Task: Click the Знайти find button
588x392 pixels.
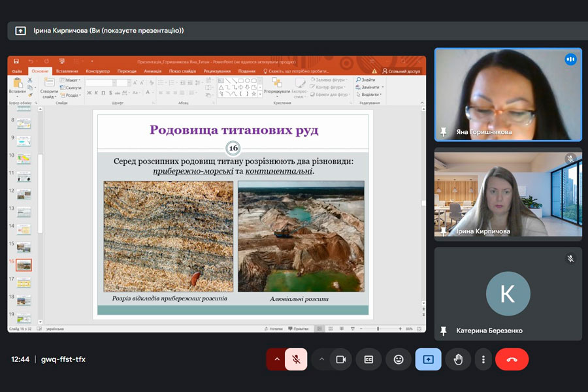Action: pyautogui.click(x=367, y=80)
